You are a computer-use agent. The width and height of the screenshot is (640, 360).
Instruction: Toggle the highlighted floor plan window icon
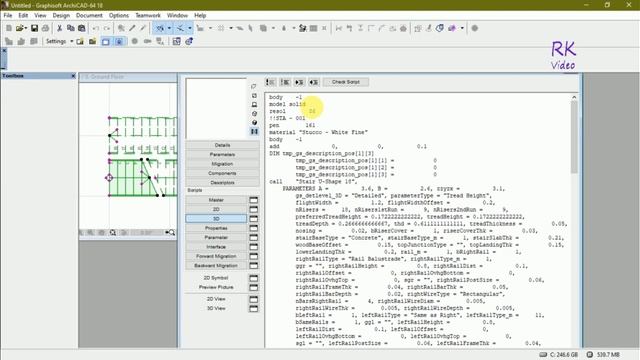(x=106, y=41)
